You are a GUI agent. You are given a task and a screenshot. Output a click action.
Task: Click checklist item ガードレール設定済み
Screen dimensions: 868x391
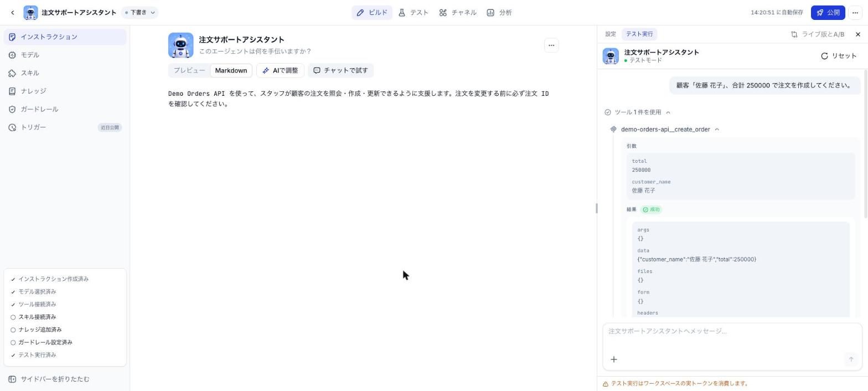point(45,343)
